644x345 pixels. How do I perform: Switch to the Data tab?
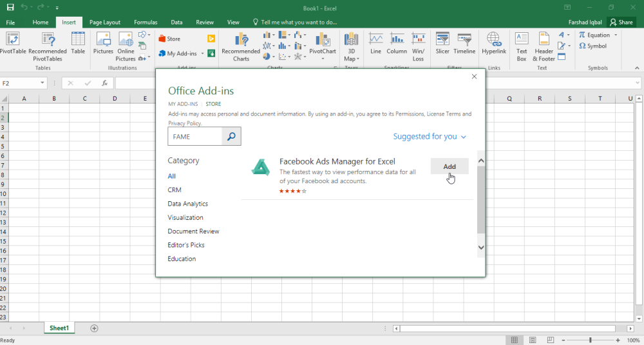[x=176, y=22]
